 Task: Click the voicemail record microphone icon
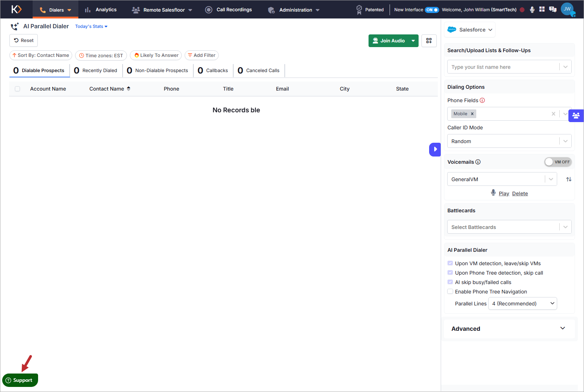493,193
